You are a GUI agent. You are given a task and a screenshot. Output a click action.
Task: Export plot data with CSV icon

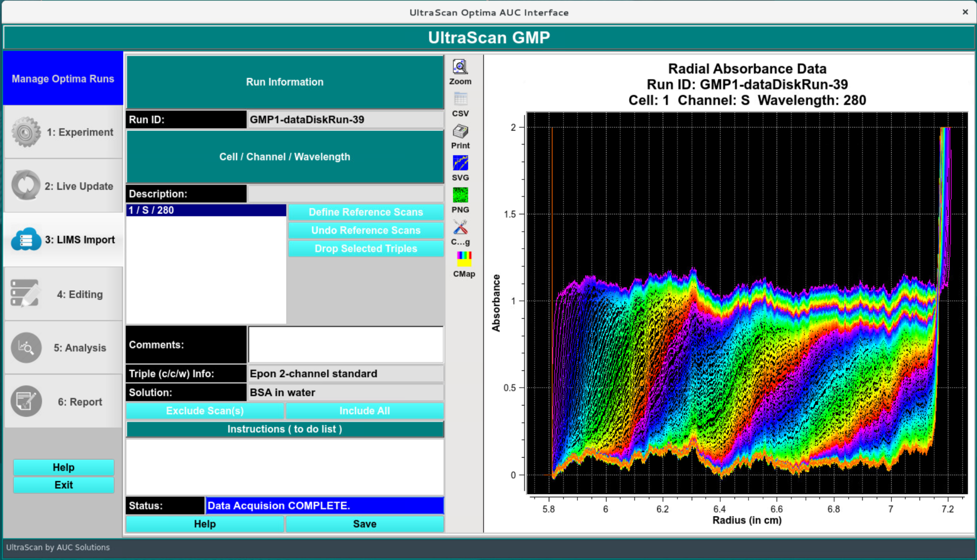point(460,100)
